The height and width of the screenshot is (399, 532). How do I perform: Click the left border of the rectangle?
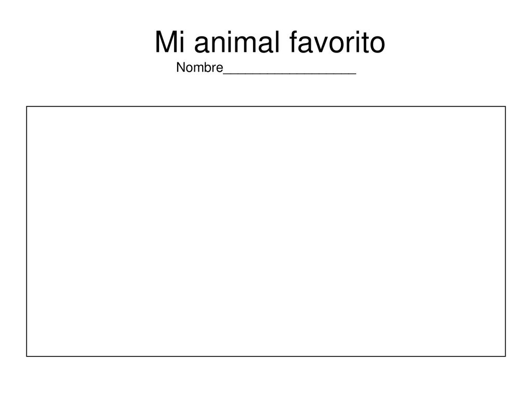[27, 231]
